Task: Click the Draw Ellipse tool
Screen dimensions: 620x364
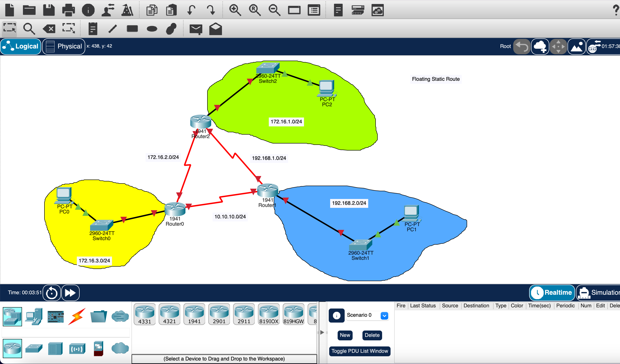Action: (152, 29)
